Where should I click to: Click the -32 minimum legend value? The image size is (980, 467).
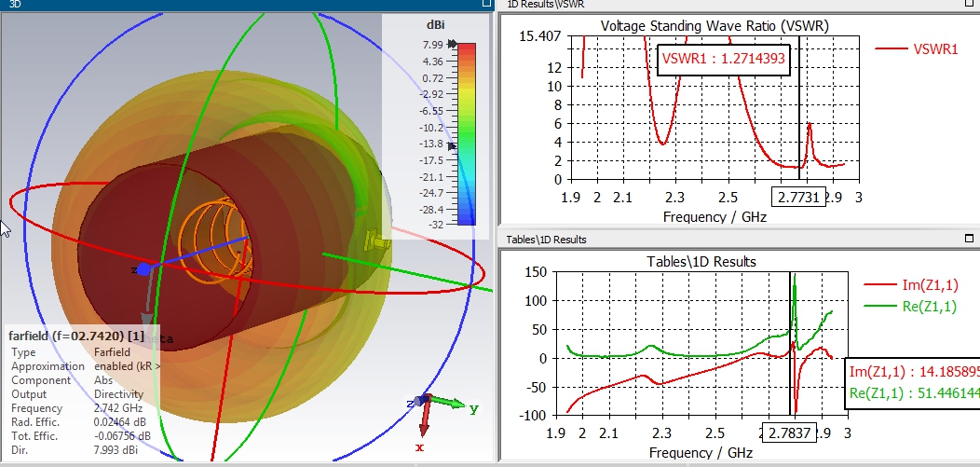(436, 225)
